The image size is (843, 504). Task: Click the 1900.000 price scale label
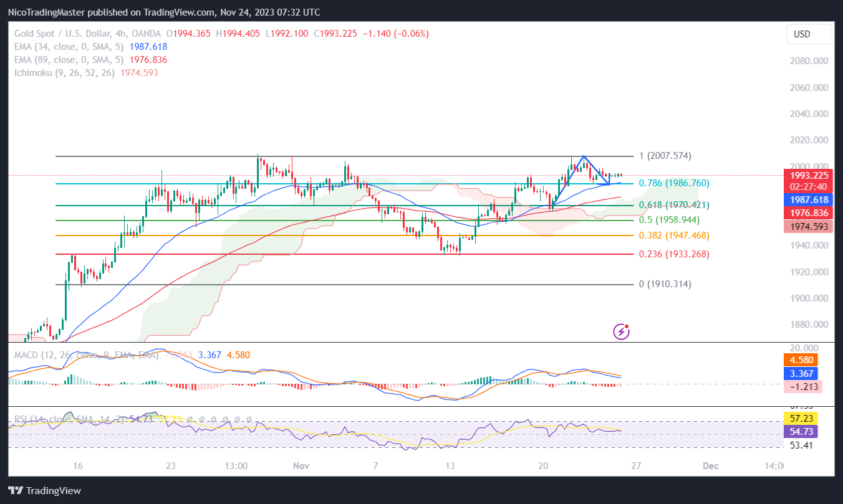[808, 298]
